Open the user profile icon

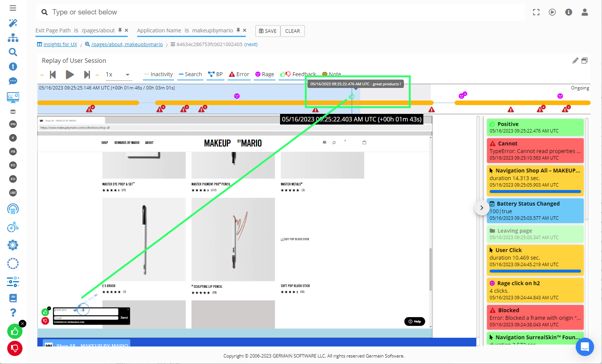coord(584,12)
